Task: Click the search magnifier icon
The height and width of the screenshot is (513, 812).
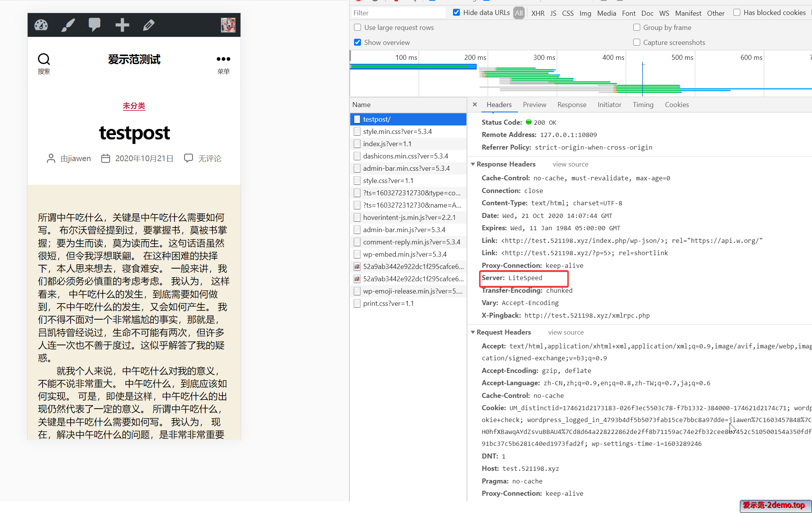Action: [x=44, y=59]
